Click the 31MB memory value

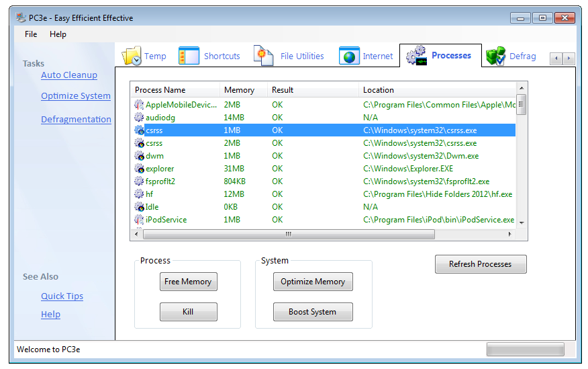[234, 169]
